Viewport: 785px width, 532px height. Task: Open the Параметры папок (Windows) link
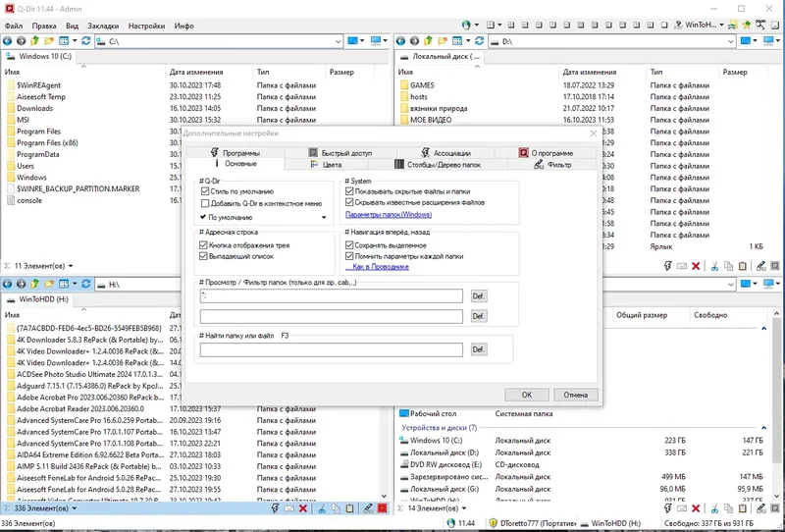click(x=389, y=214)
